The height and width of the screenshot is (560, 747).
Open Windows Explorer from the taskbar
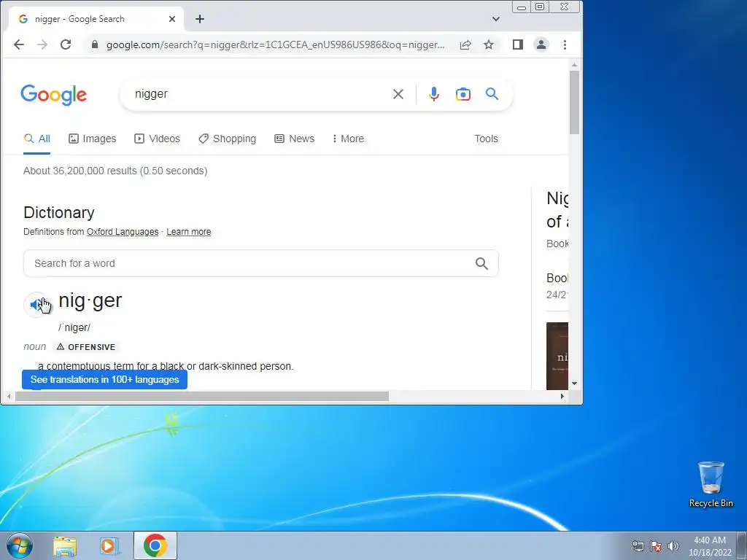tap(65, 545)
